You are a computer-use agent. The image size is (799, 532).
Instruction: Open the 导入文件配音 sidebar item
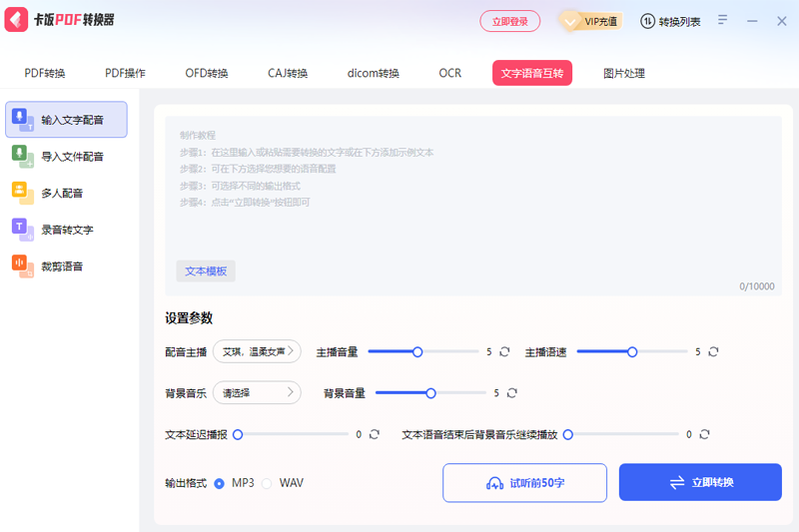pos(66,157)
